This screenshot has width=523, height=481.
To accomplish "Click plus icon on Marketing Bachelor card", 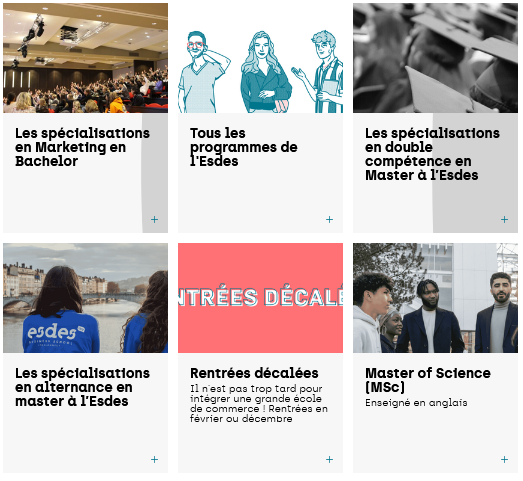I will coord(154,220).
